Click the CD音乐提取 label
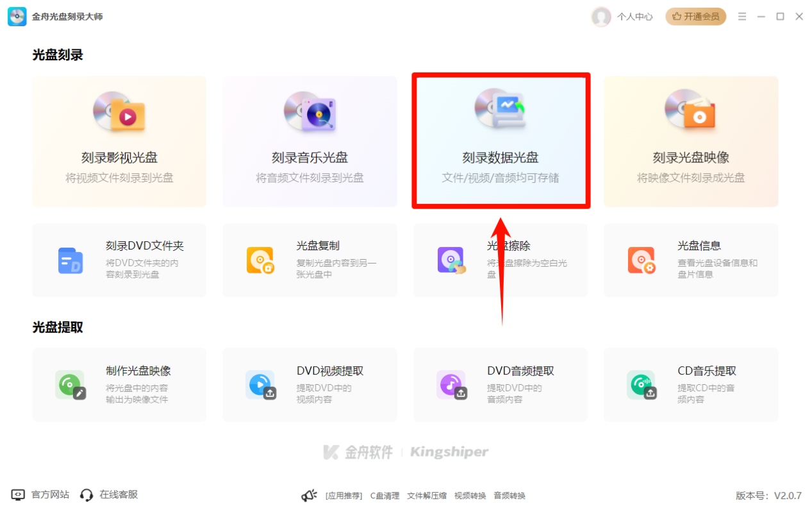The image size is (812, 508). point(707,371)
